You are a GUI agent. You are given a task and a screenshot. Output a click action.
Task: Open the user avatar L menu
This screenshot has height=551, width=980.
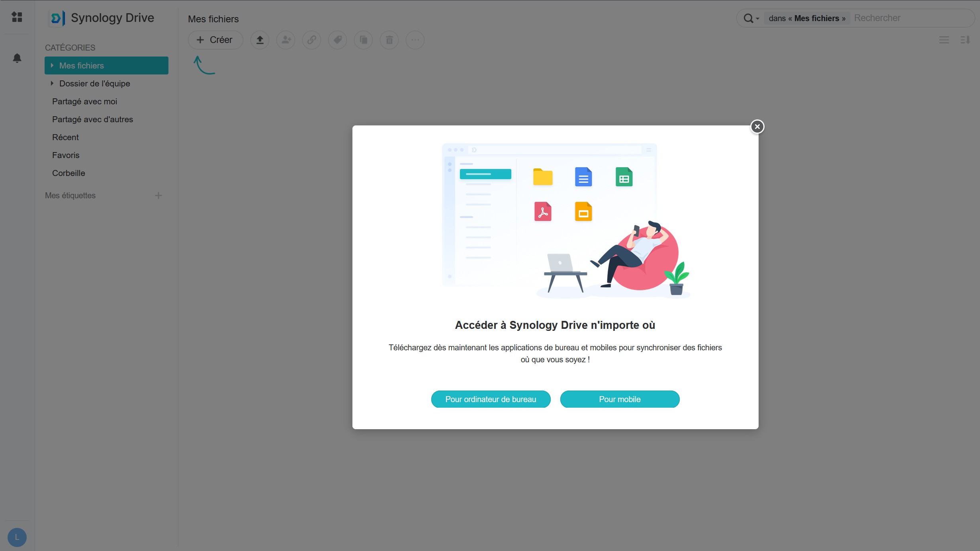(17, 537)
